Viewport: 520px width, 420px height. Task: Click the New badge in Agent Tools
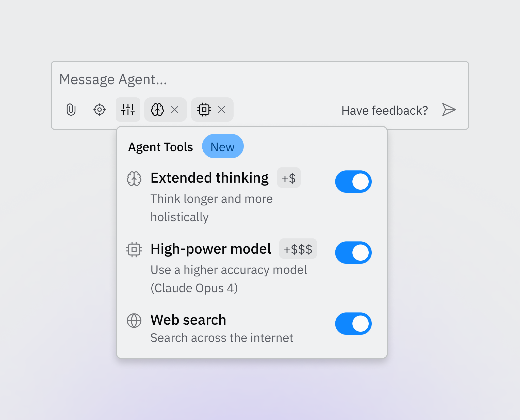coord(223,146)
